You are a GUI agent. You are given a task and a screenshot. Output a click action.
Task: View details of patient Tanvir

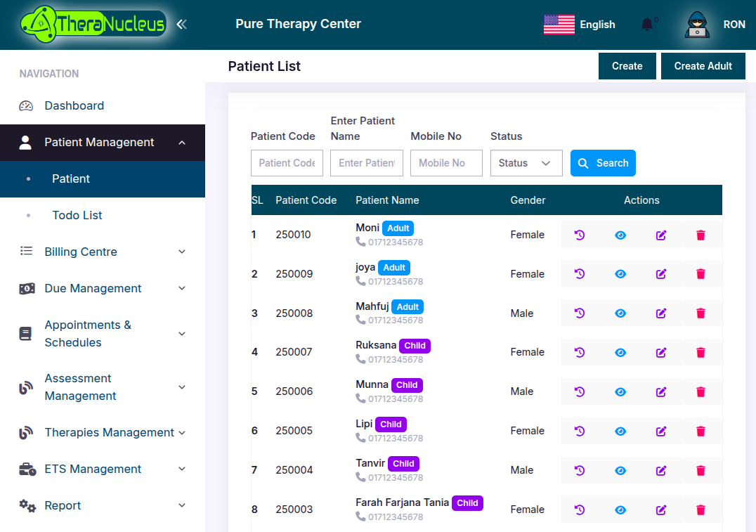pos(620,470)
